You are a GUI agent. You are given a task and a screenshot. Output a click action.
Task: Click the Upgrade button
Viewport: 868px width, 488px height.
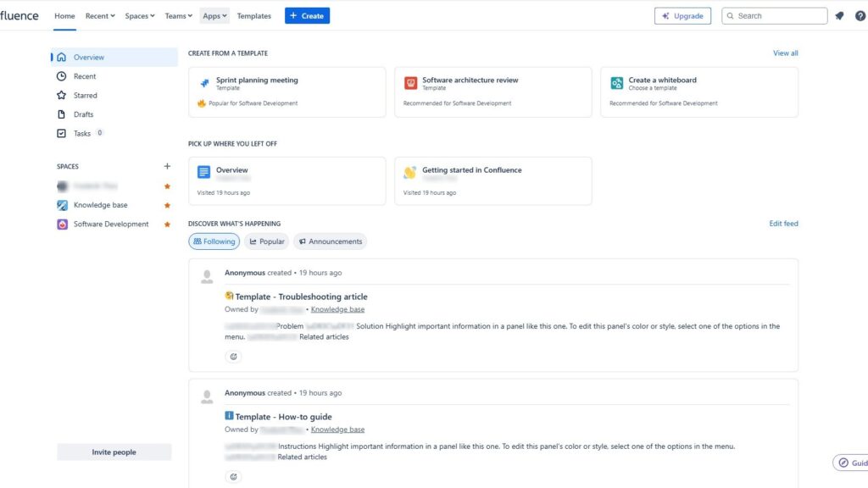pyautogui.click(x=682, y=14)
